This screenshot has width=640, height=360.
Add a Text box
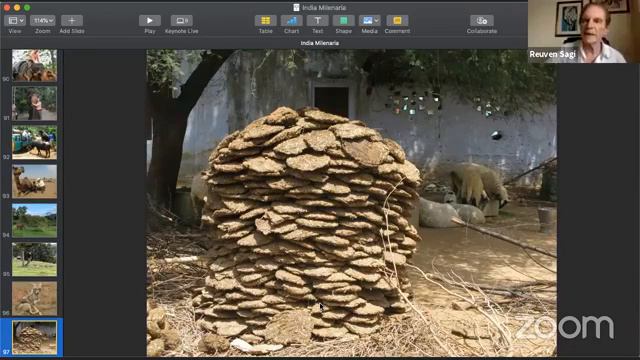click(x=318, y=20)
